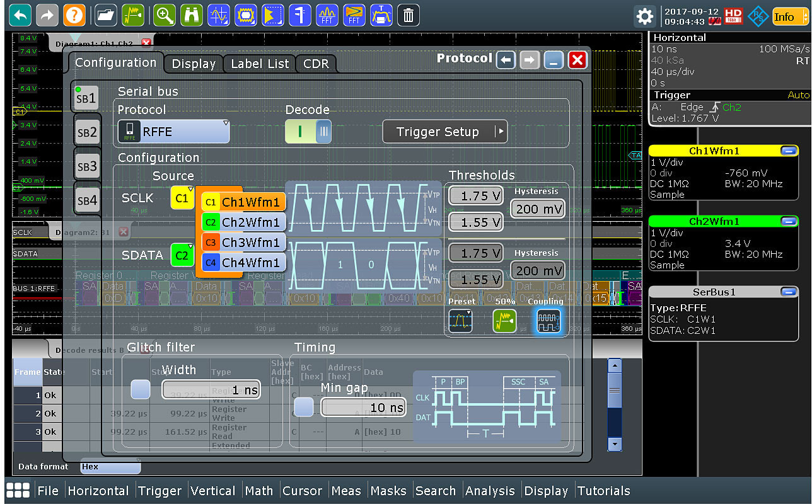
Task: Click the HD 16bit mode icon
Action: pos(733,16)
